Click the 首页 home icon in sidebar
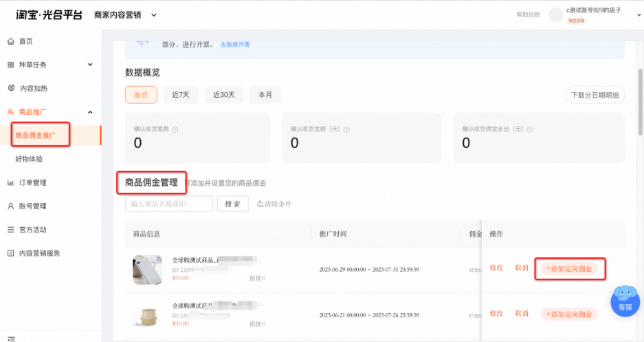This screenshot has width=644, height=342. tap(11, 41)
